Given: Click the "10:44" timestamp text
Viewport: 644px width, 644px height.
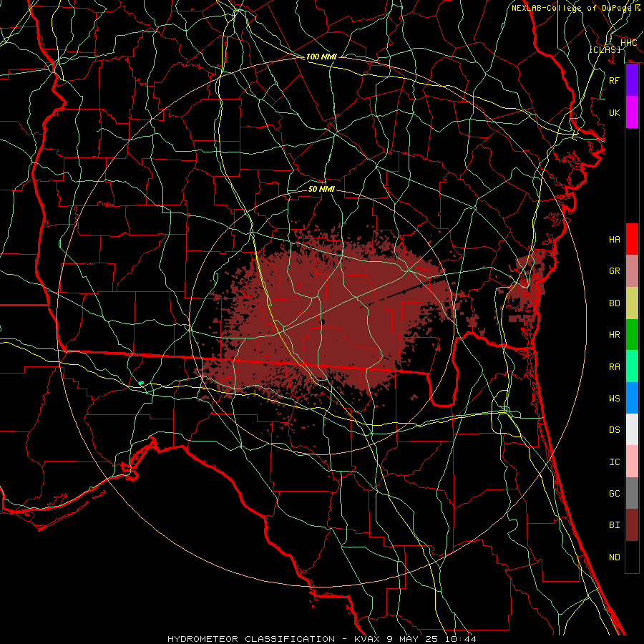Looking at the screenshot, I should (x=461, y=639).
